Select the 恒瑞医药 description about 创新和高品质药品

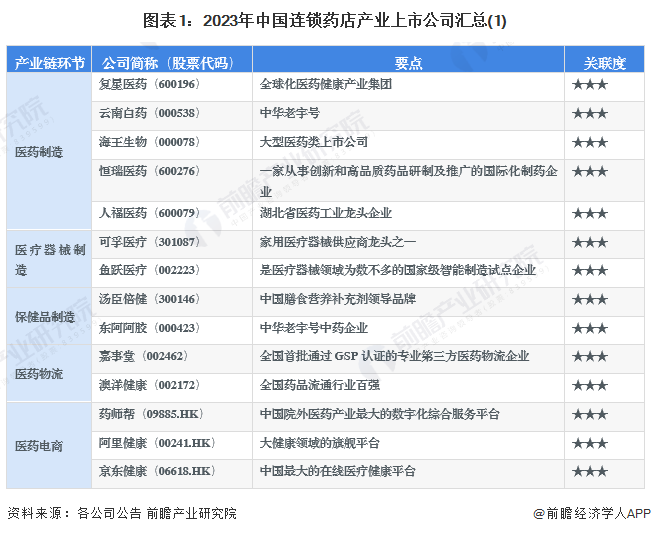(x=409, y=181)
